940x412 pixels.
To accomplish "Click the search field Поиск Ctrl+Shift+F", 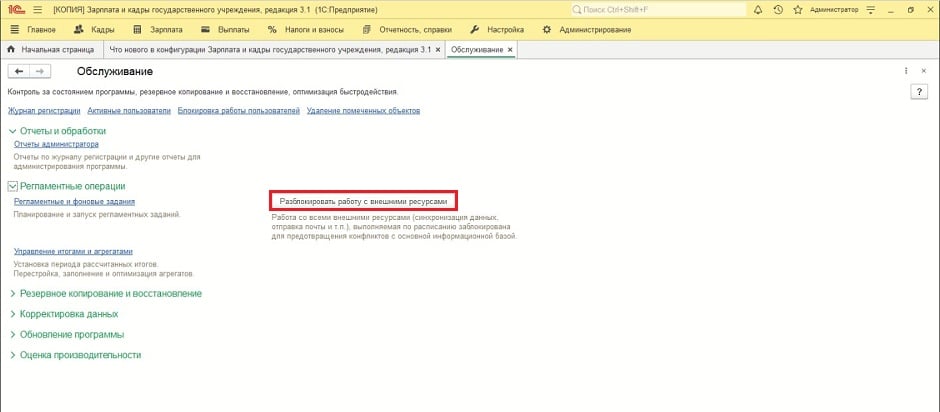I will coord(656,10).
